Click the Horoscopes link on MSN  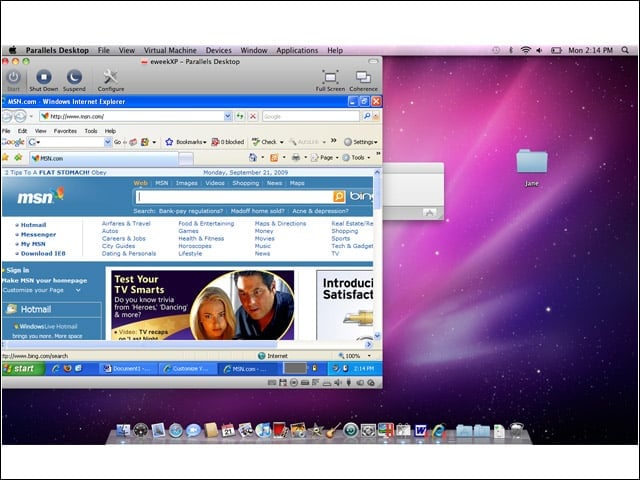pyautogui.click(x=195, y=246)
